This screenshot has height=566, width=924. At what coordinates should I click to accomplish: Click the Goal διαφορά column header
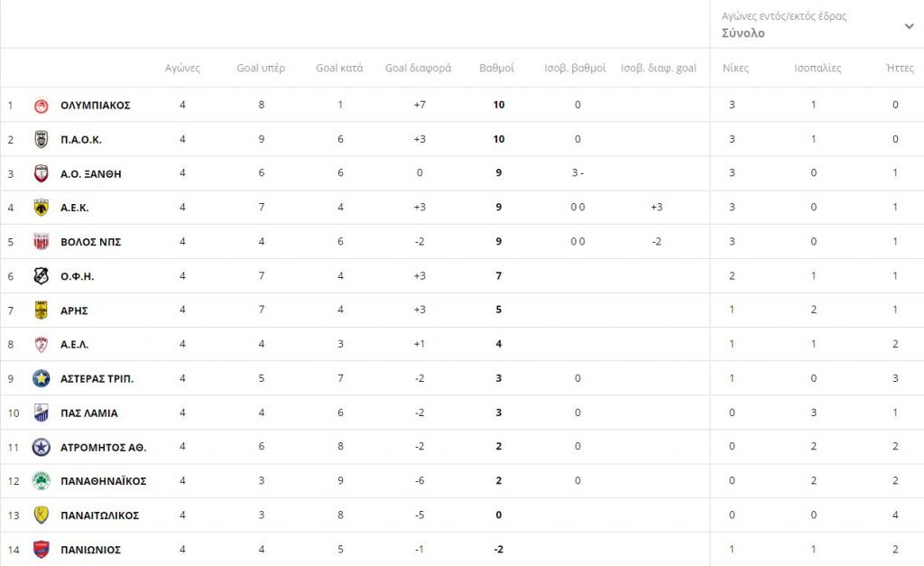[419, 68]
